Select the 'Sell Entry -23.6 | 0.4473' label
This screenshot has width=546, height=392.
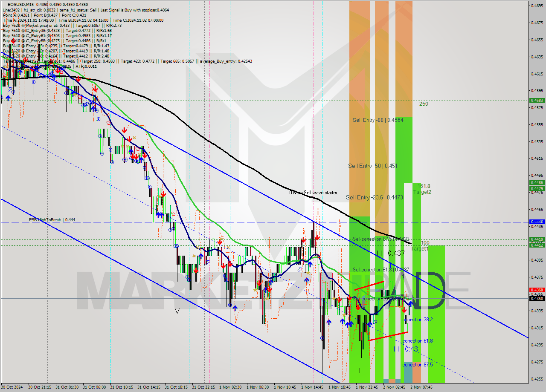coord(375,197)
